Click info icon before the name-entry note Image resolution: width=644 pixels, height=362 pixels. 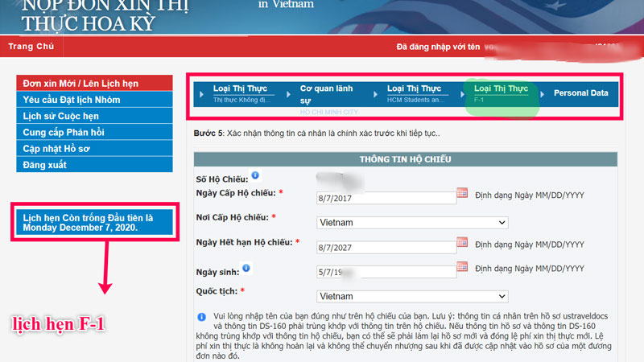pyautogui.click(x=200, y=316)
